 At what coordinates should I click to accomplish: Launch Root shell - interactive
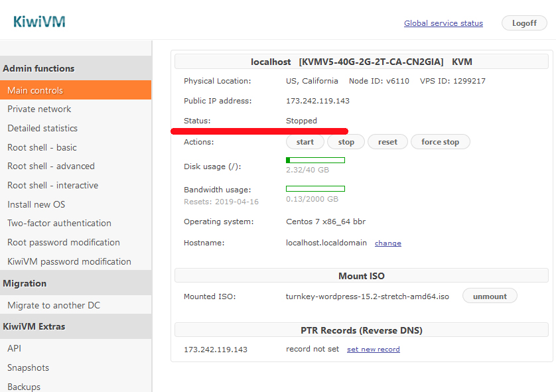point(52,186)
